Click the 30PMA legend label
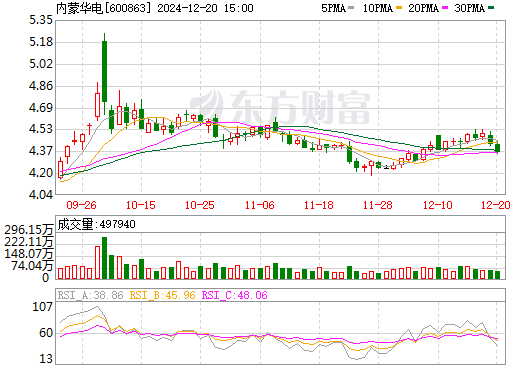Viewport: 520px width, 365px height. [469, 8]
